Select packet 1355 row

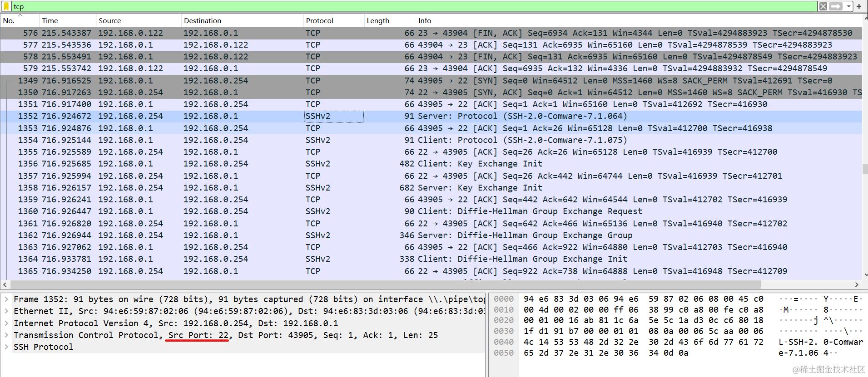tap(431, 152)
